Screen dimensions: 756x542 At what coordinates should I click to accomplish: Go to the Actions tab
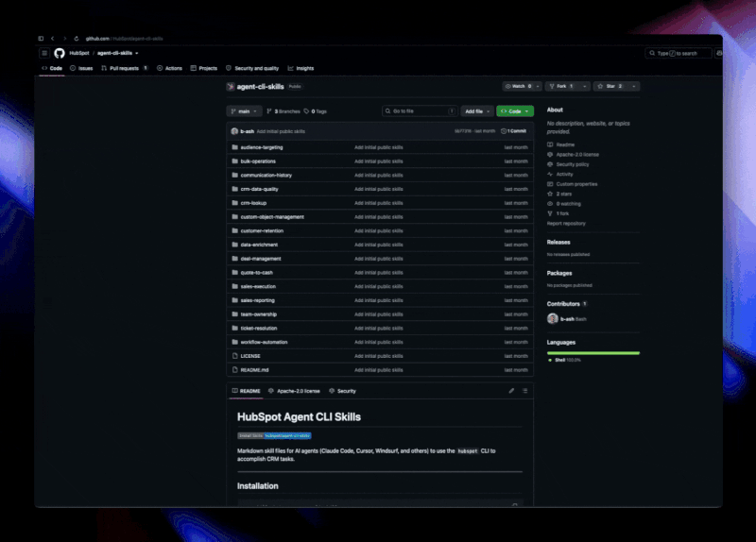170,68
